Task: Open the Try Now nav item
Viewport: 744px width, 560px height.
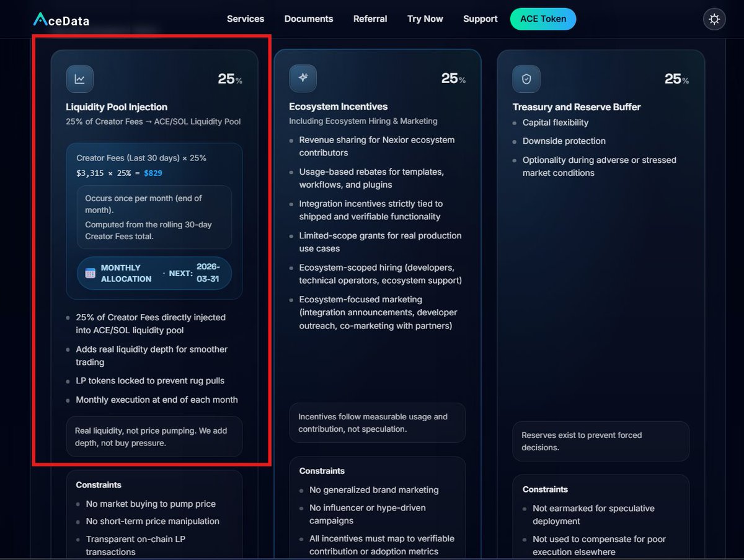Action: pos(425,19)
